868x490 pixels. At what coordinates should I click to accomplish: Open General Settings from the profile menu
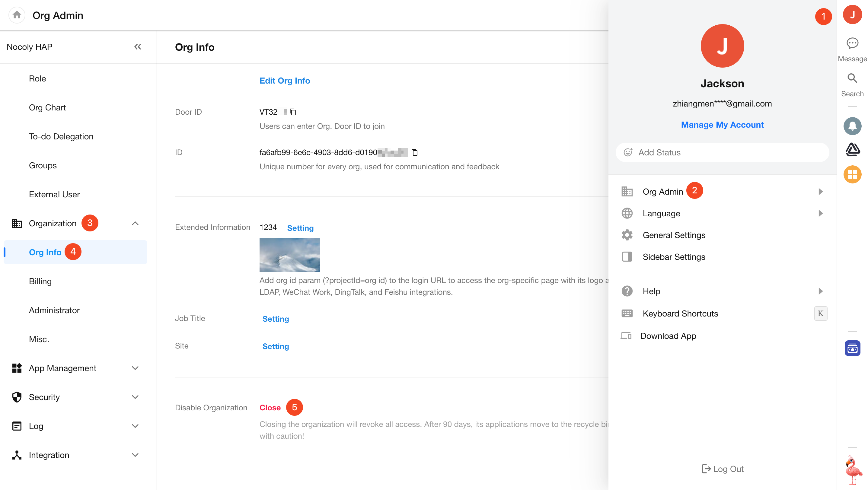674,235
